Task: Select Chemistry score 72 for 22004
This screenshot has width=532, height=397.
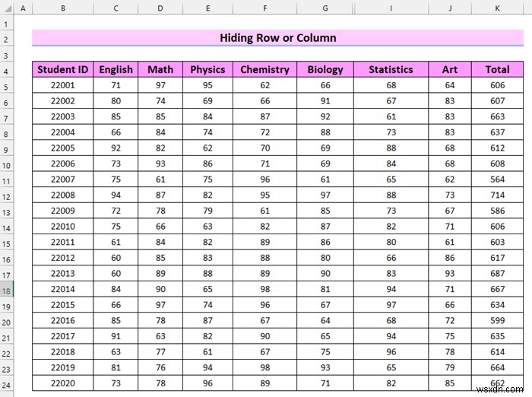Action: (265, 132)
